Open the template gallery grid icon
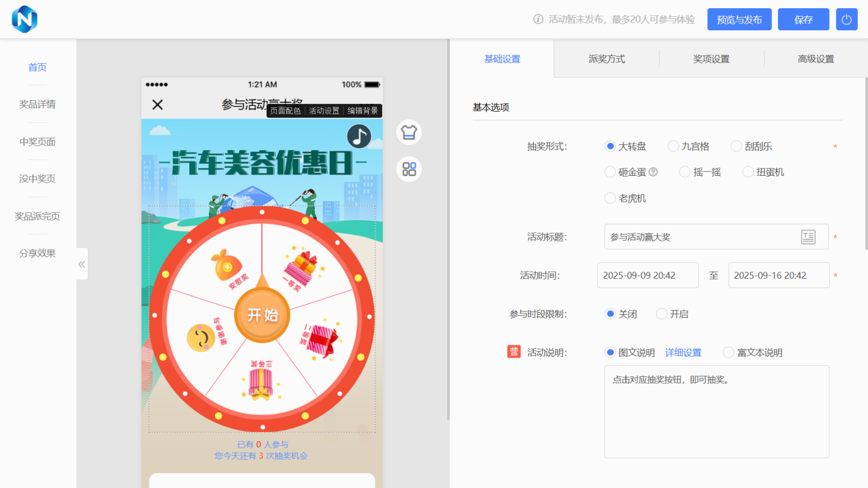 pyautogui.click(x=408, y=169)
